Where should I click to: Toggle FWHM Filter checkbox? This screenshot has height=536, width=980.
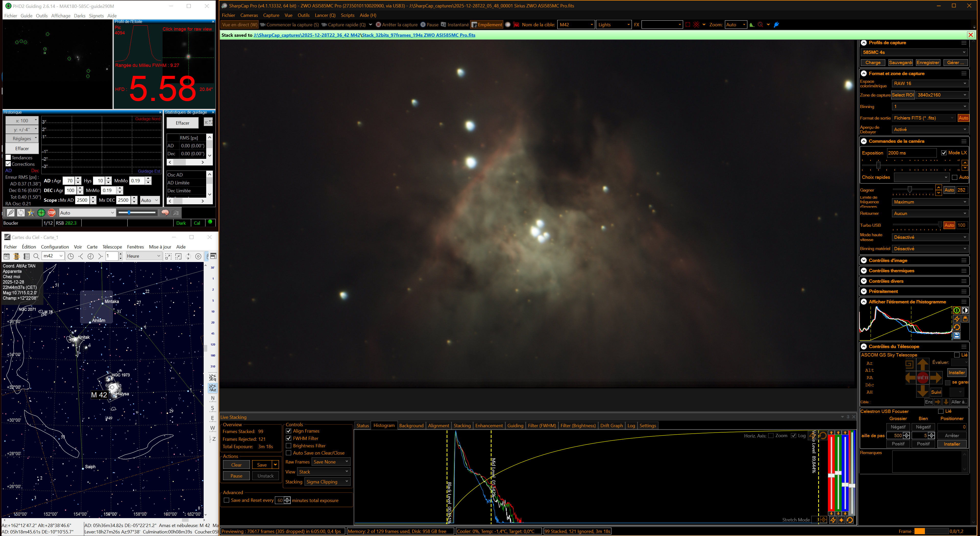[288, 438]
